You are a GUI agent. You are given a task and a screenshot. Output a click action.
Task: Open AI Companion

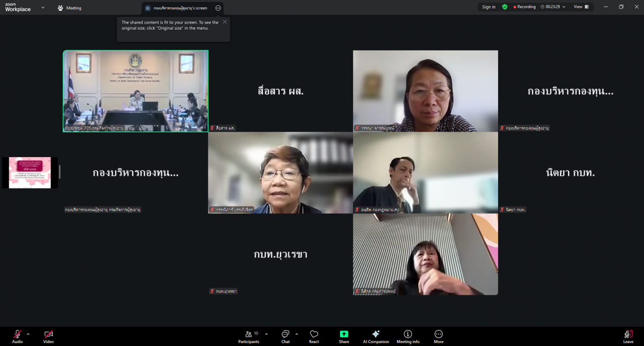376,337
